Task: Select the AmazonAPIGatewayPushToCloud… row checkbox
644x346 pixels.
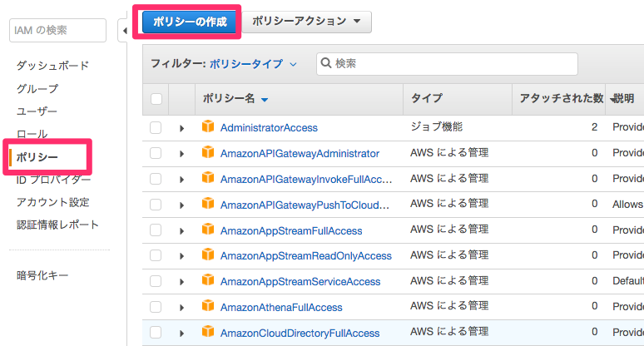Action: click(156, 205)
